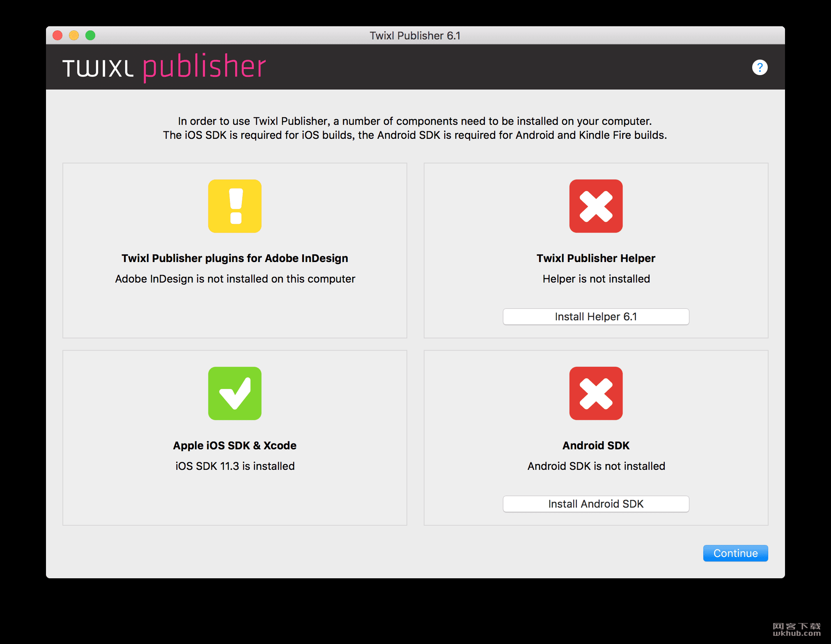The height and width of the screenshot is (644, 831).
Task: Click the yellow warning icon for InDesign plugins
Action: 235,206
